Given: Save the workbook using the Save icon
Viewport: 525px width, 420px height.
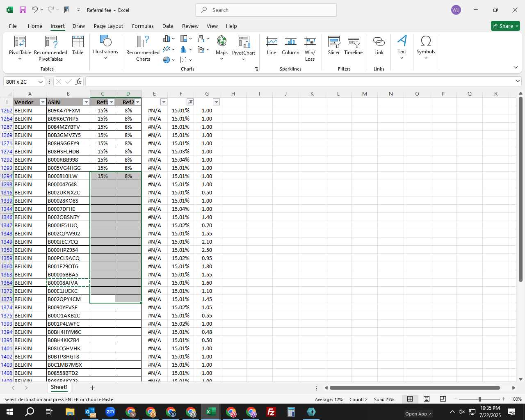Looking at the screenshot, I should click(x=23, y=10).
